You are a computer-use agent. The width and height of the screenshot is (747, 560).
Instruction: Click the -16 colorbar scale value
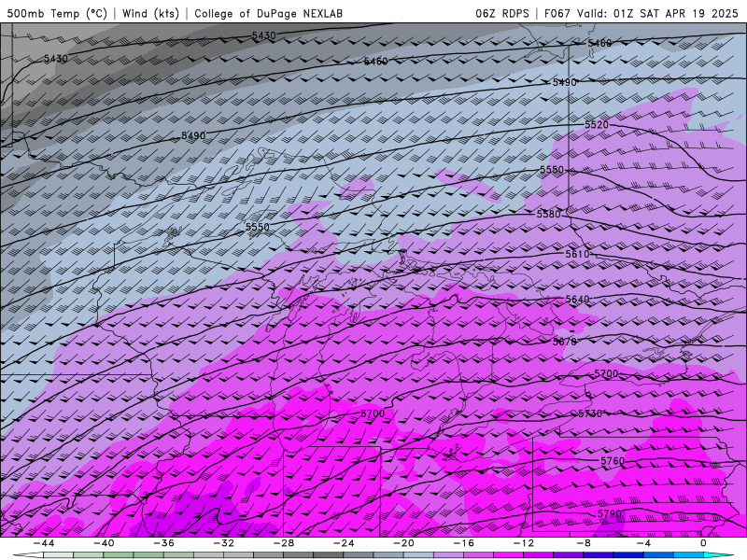pos(463,543)
